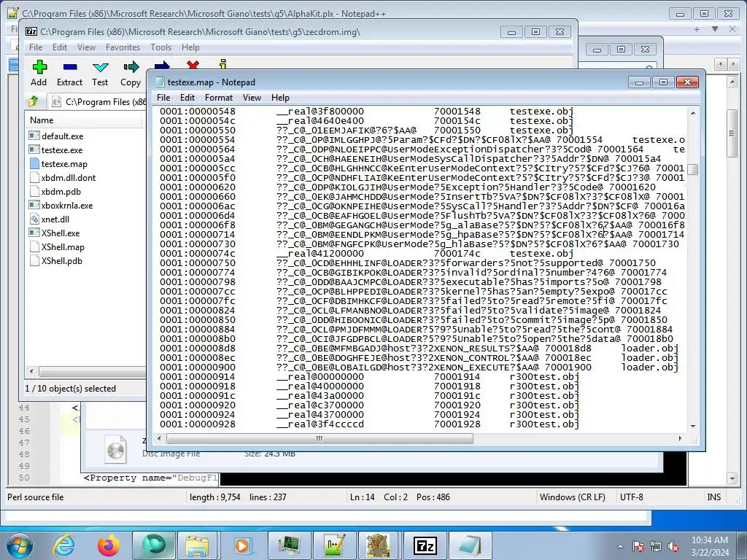Click INS indicator in status bar
Screen dimensions: 747x560
pos(713,497)
